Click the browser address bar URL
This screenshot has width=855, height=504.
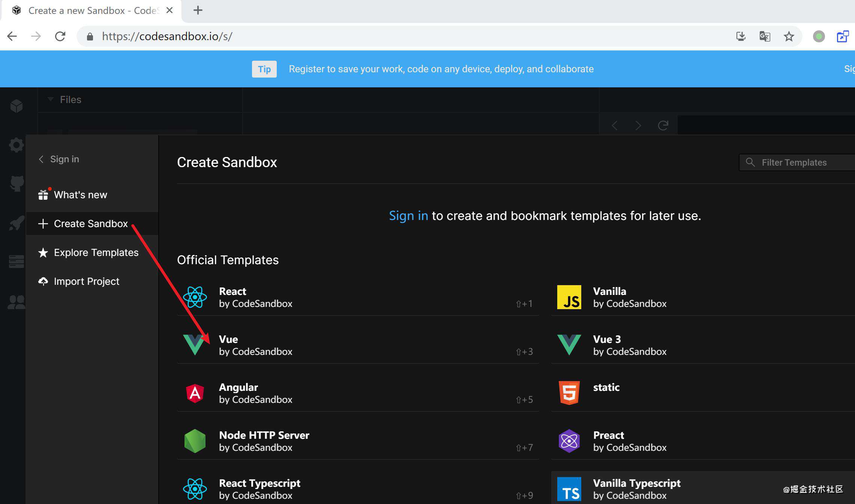pos(167,36)
